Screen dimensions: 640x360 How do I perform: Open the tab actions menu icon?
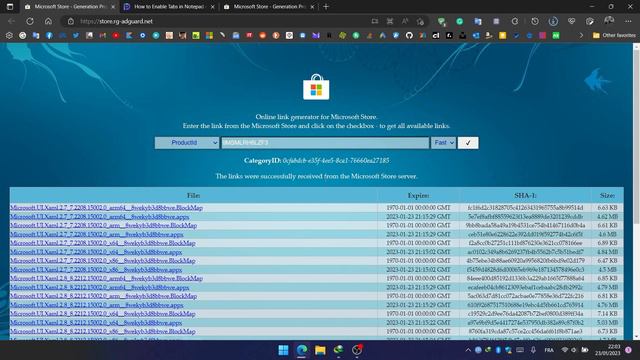[x=10, y=7]
